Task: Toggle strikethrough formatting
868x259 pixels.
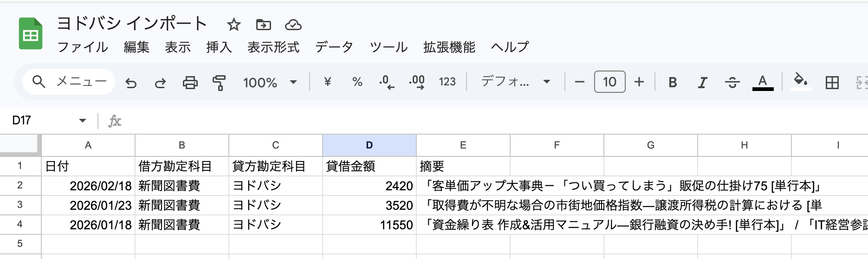Action: click(x=732, y=83)
